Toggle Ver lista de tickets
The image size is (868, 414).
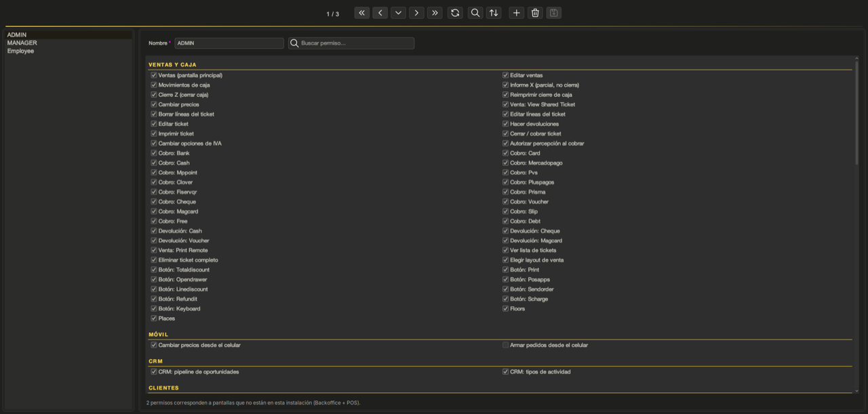tap(505, 250)
